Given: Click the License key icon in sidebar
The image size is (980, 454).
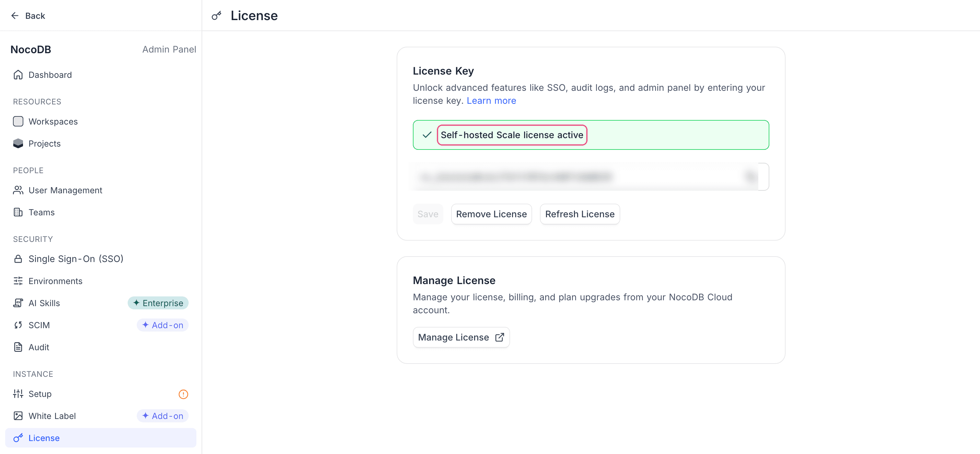Looking at the screenshot, I should [18, 438].
